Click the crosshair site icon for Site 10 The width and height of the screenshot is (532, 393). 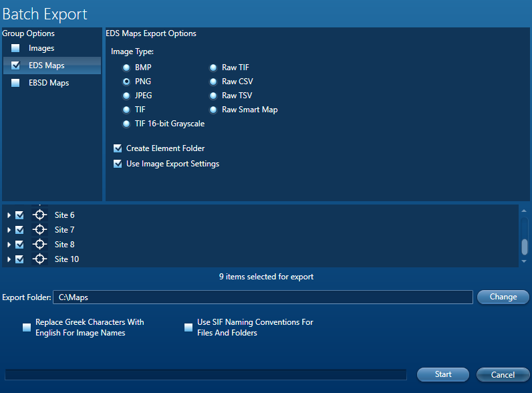(39, 259)
